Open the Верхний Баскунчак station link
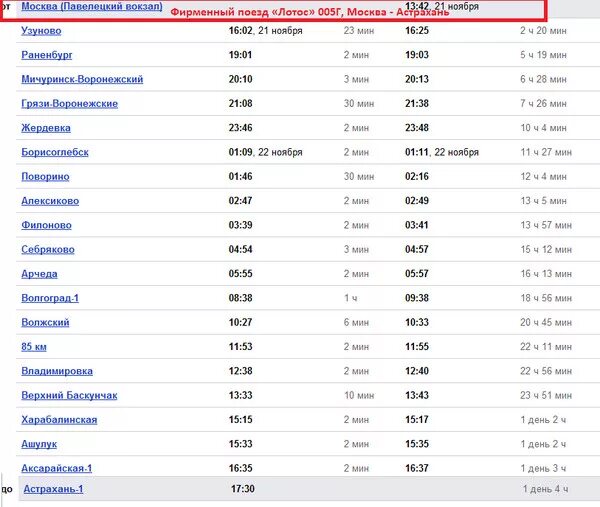This screenshot has width=600, height=507. [x=69, y=395]
